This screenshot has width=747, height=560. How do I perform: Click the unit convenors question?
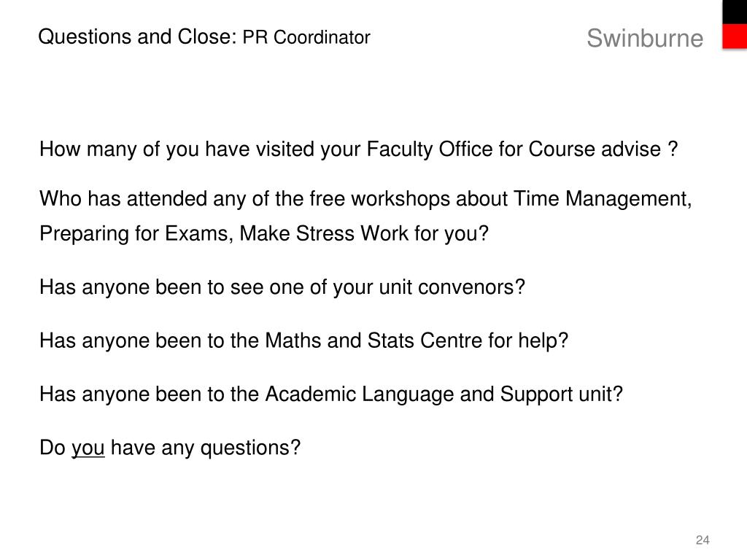click(282, 287)
